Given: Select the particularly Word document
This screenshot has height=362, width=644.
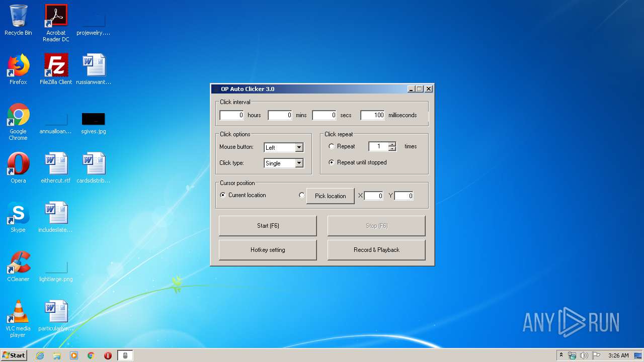Looking at the screenshot, I should [x=56, y=316].
